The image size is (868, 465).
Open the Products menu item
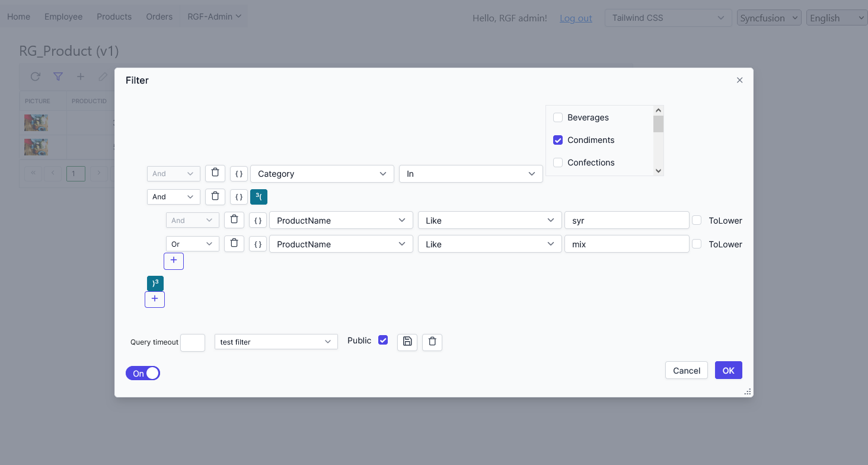pyautogui.click(x=114, y=17)
